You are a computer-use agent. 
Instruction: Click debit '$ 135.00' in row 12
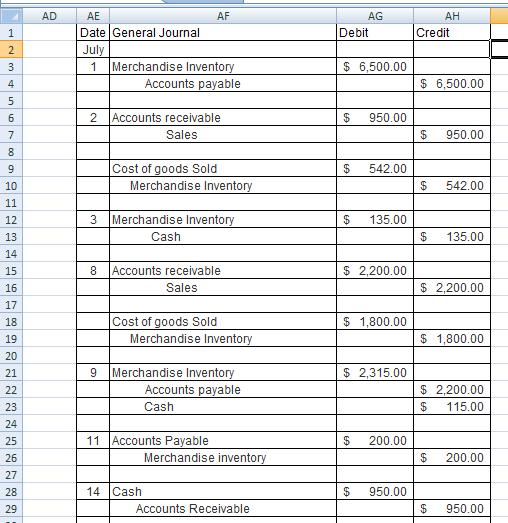click(375, 220)
